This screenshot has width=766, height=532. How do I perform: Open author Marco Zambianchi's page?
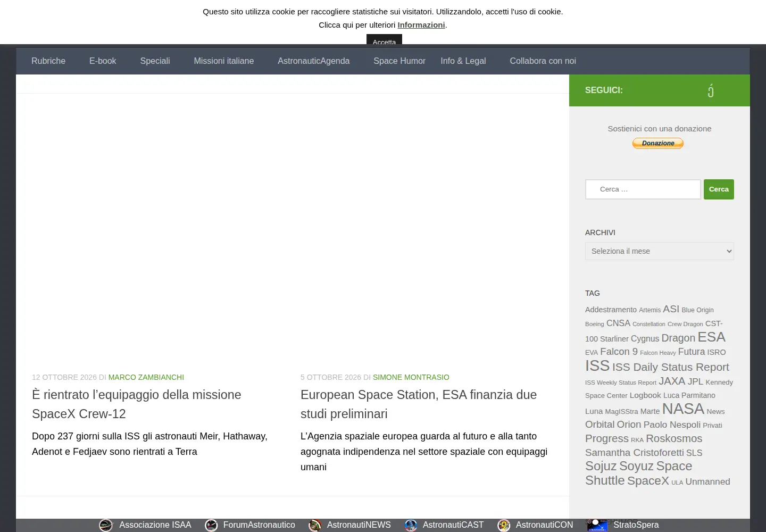pos(146,377)
